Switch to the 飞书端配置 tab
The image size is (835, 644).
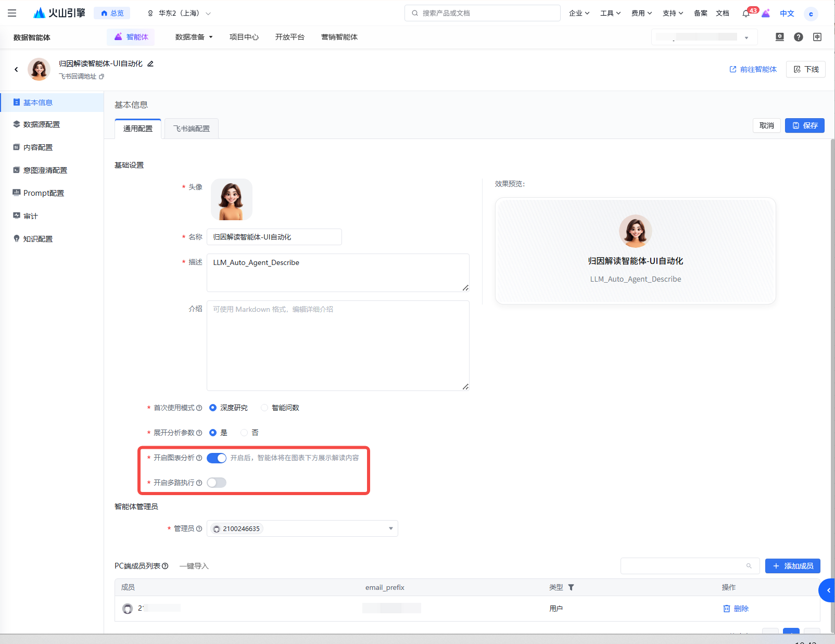192,129
